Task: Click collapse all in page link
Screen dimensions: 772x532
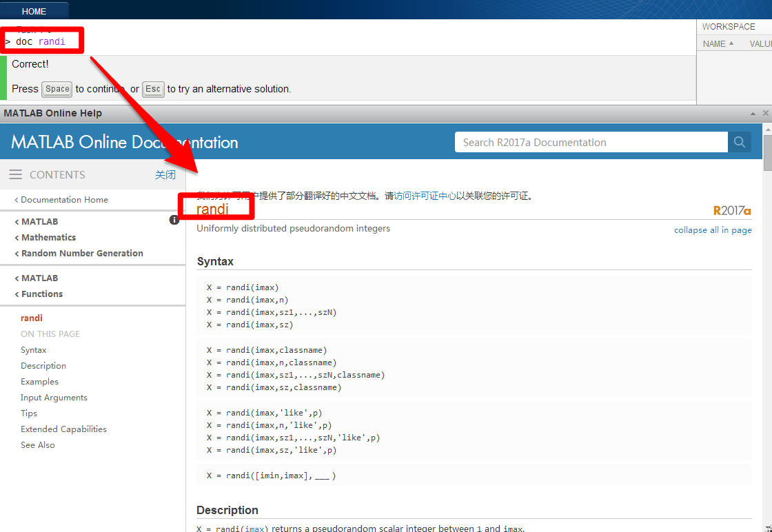Action: (x=713, y=230)
